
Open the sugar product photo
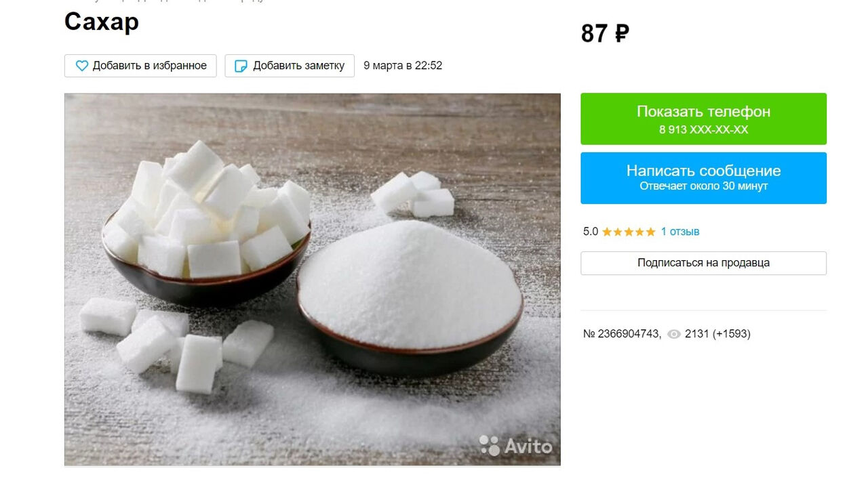click(312, 279)
